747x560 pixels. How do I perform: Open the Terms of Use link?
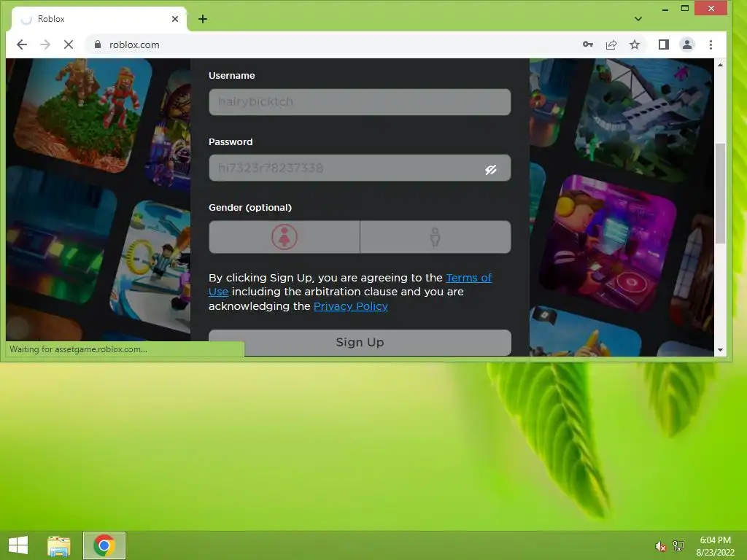pyautogui.click(x=468, y=278)
